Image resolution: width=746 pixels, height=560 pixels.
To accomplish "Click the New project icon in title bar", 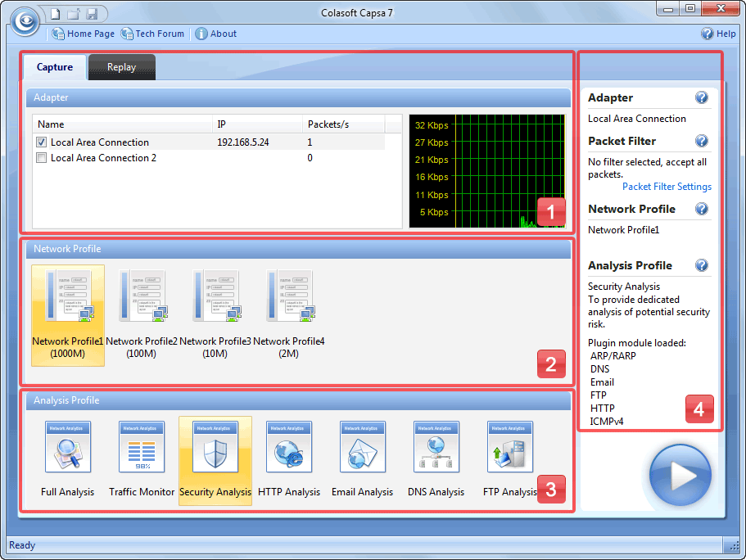I will [55, 14].
